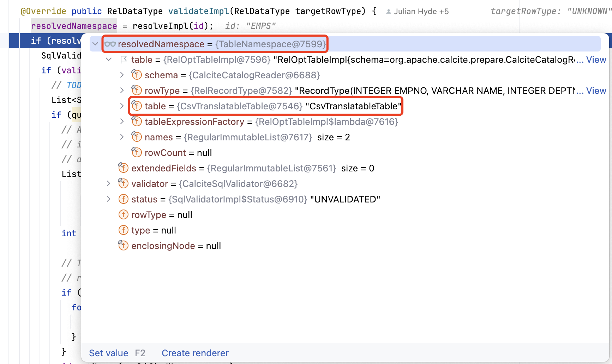The image size is (612, 364).
Task: Expand the status UNVALIDATED node
Action: [109, 199]
